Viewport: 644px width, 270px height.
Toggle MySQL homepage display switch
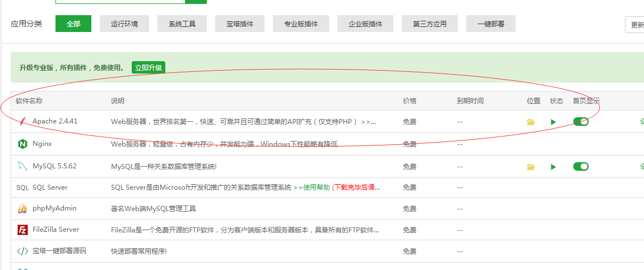pos(581,166)
